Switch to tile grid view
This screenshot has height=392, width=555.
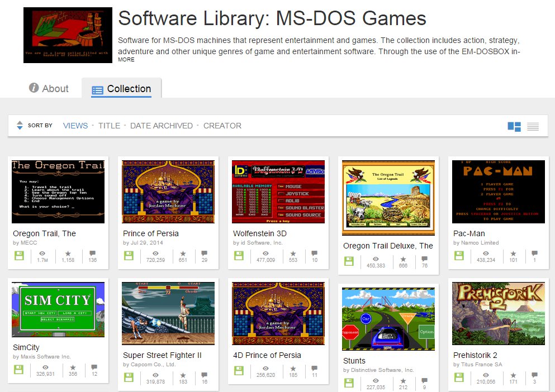(x=514, y=126)
